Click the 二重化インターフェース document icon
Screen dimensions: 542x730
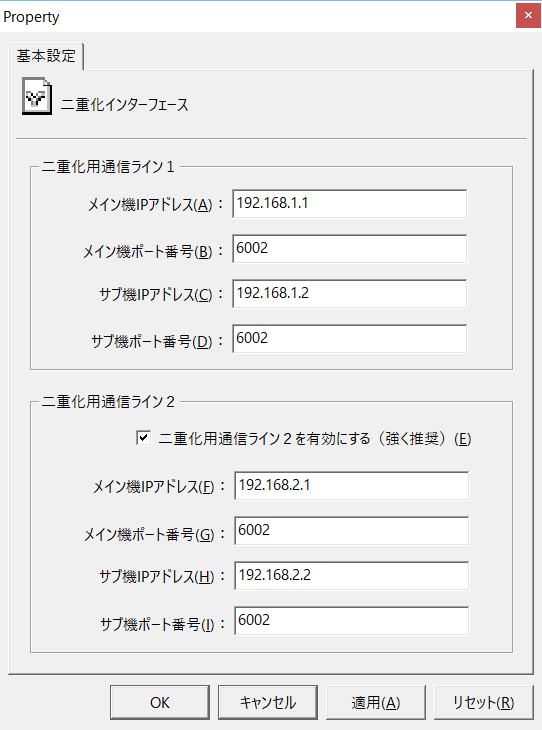[37, 96]
